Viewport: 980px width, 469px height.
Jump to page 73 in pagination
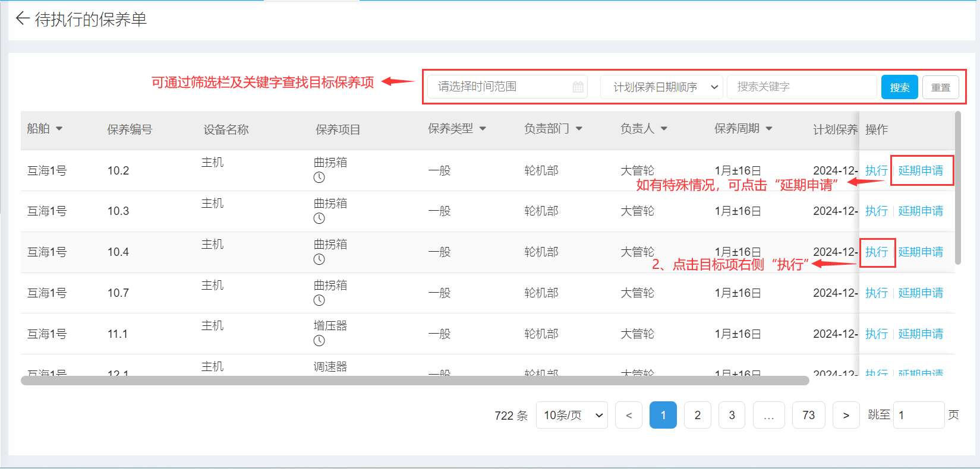tap(809, 415)
